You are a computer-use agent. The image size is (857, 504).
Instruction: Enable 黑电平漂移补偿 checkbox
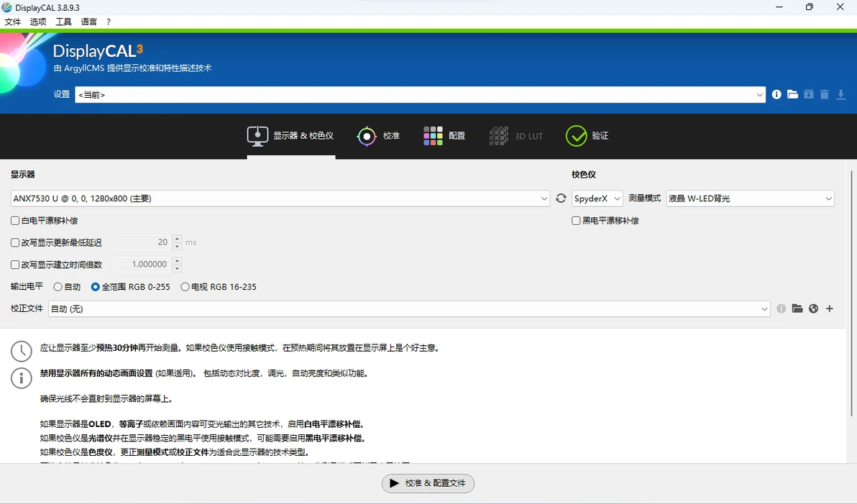(576, 221)
